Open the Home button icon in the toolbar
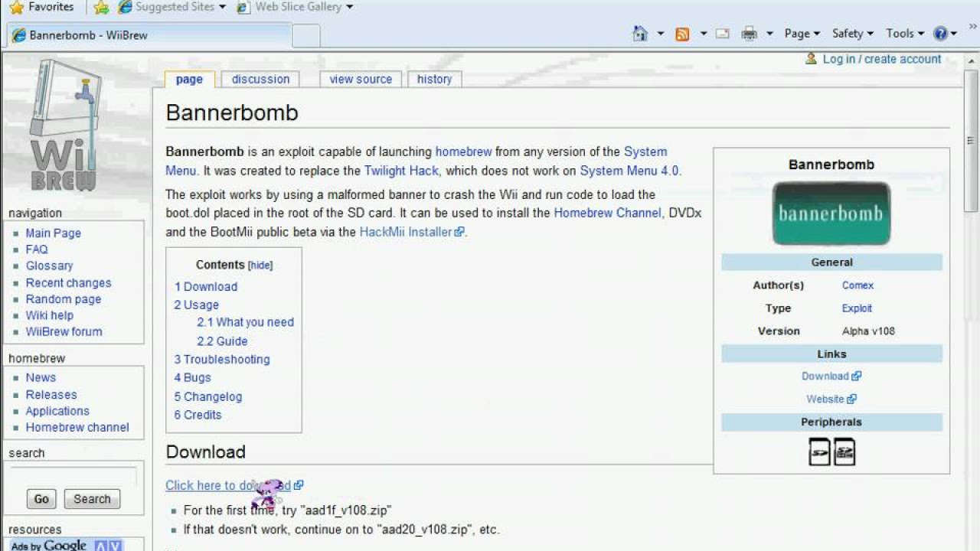 (640, 34)
